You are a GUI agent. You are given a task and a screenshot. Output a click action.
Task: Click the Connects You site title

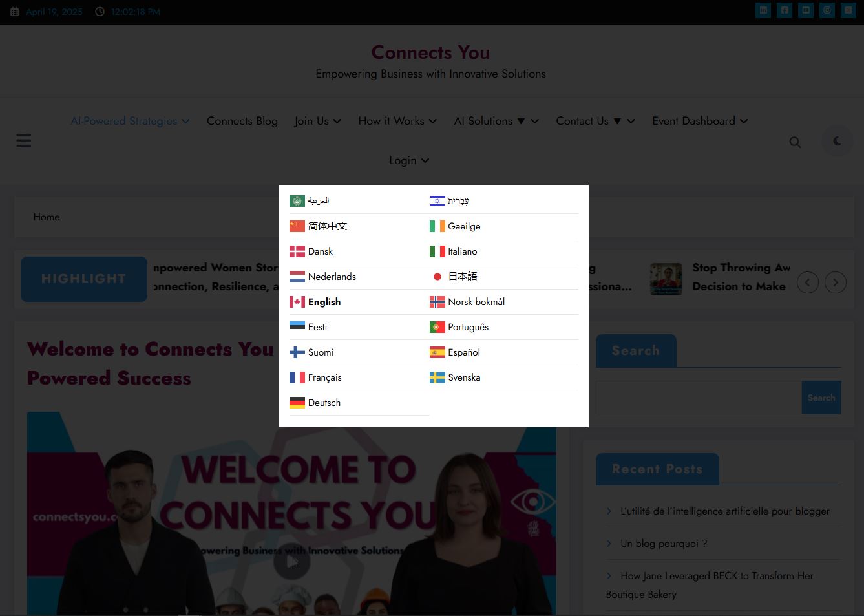tap(430, 52)
